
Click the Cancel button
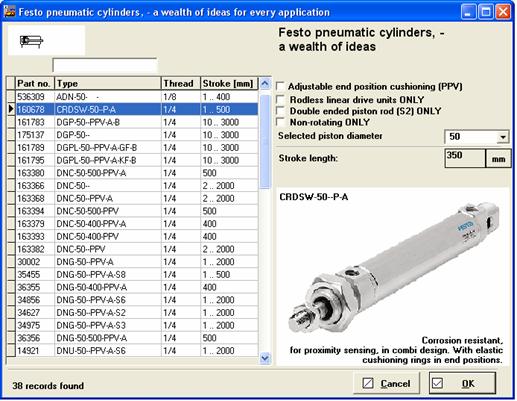click(386, 383)
